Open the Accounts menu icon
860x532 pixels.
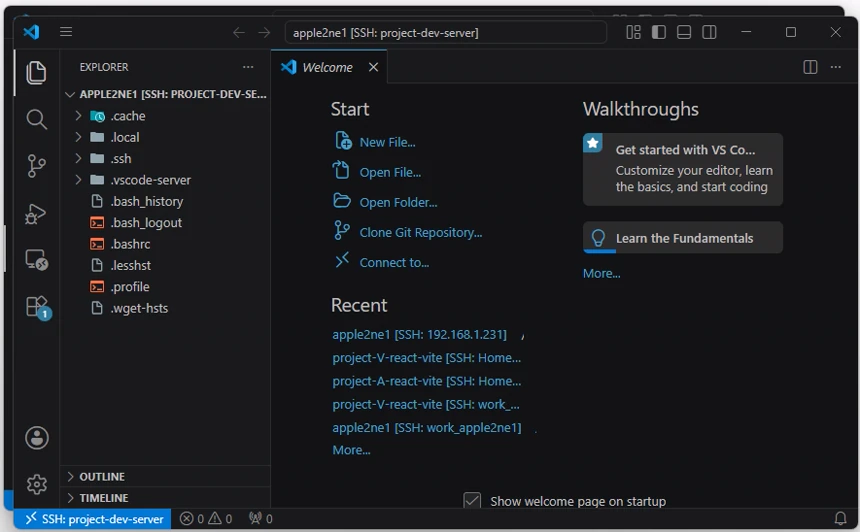[x=37, y=438]
